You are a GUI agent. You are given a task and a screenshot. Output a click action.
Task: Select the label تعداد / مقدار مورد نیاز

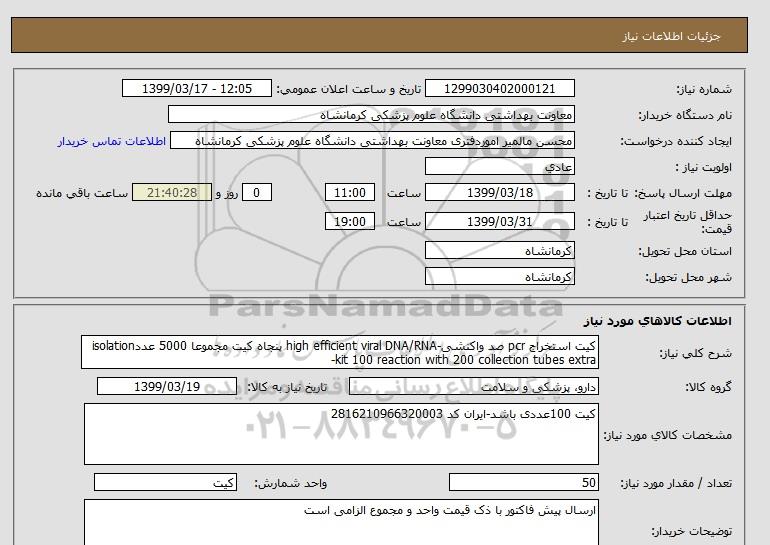tap(676, 483)
